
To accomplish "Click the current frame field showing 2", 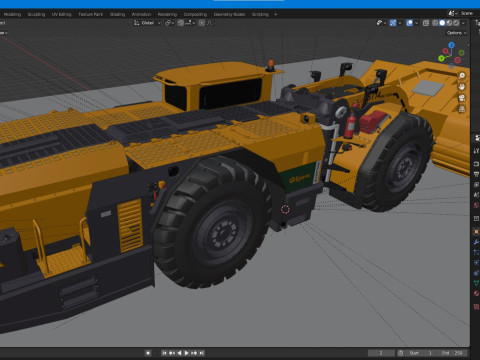I will pos(381,353).
